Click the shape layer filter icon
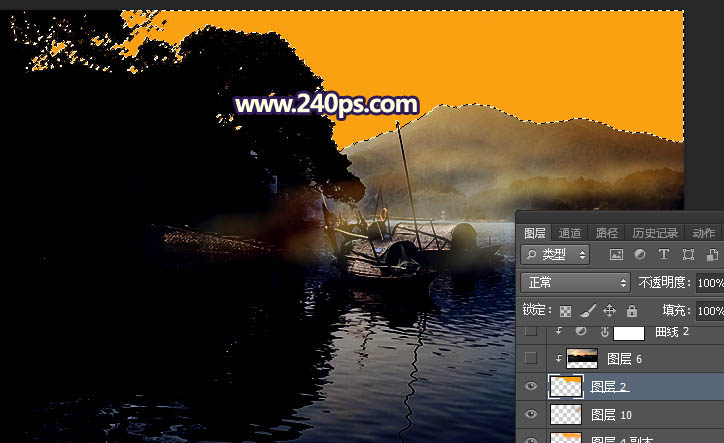This screenshot has height=443, width=724. click(x=688, y=256)
